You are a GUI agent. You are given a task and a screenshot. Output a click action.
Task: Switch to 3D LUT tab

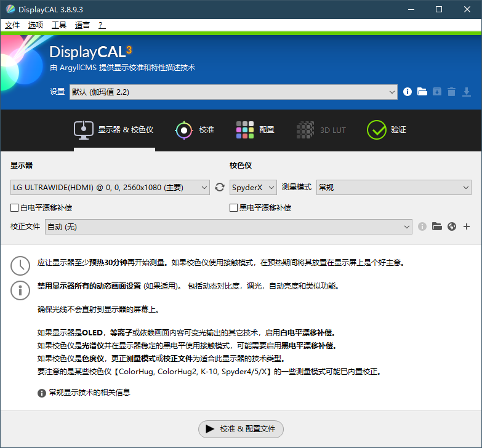coord(321,130)
